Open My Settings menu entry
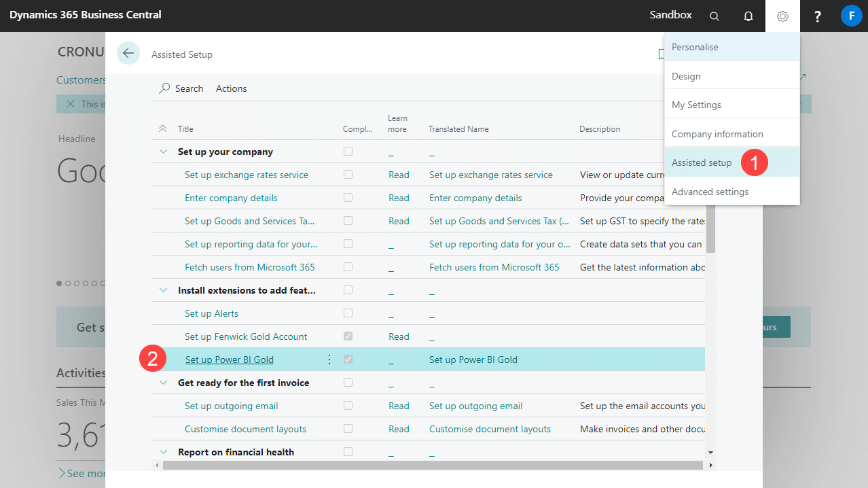 (731, 105)
